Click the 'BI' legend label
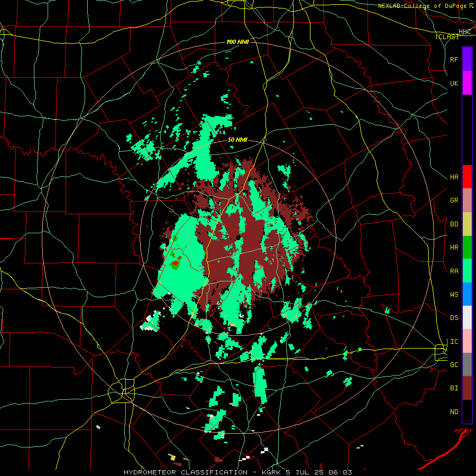The height and width of the screenshot is (476, 476). pyautogui.click(x=454, y=388)
